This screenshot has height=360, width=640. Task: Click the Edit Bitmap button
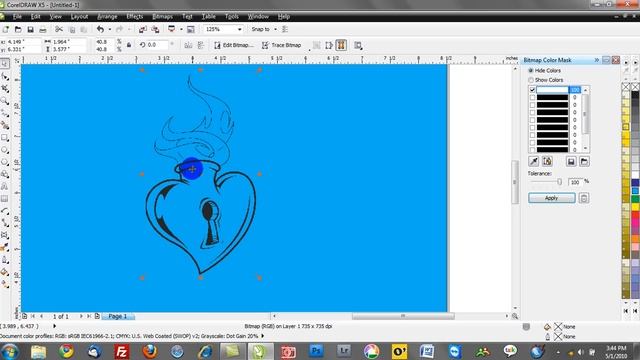(233, 45)
